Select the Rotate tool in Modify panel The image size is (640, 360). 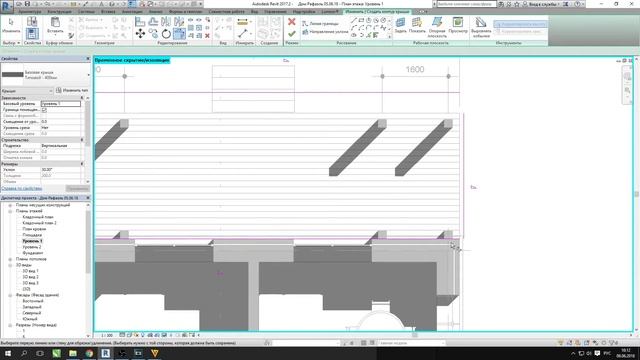166,33
